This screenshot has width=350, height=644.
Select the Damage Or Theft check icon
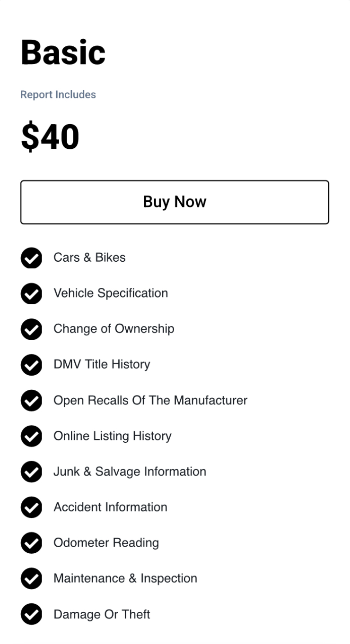point(31,615)
